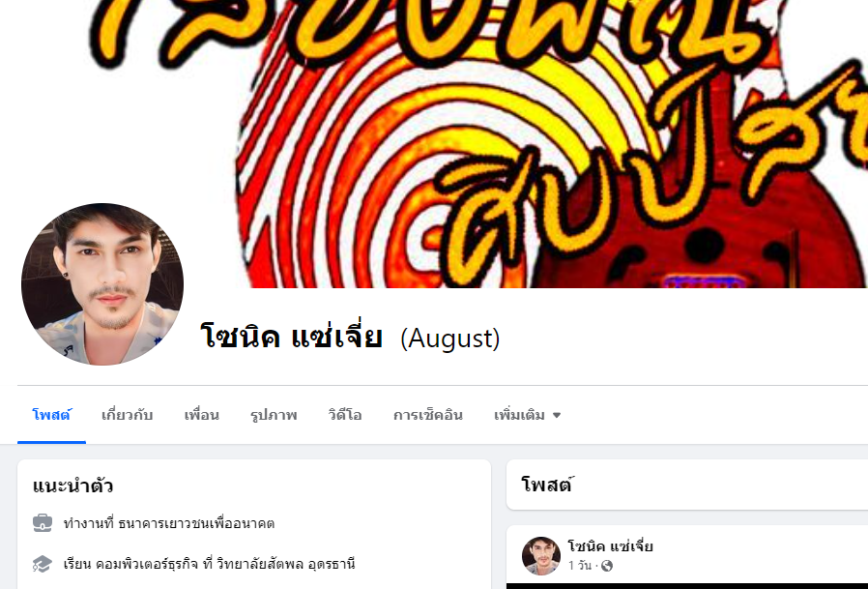Select the โพสต์ tab
The height and width of the screenshot is (589, 868).
(51, 415)
